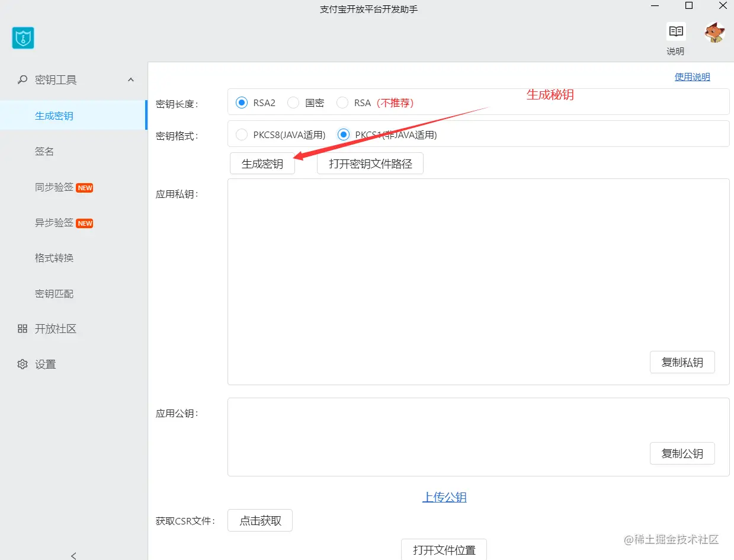Open the 上传公钥 link
Viewport: 734px width, 560px height.
point(444,497)
